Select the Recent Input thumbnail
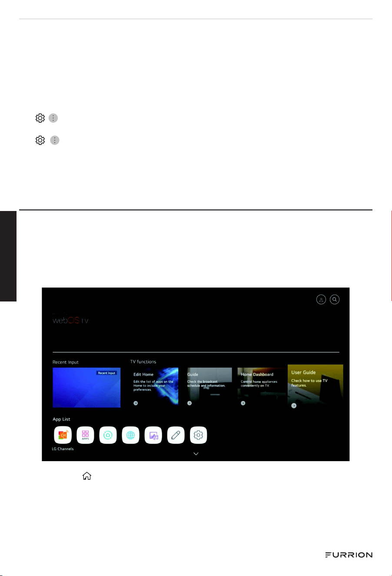Screen dimensions: 392x576 tap(86, 388)
